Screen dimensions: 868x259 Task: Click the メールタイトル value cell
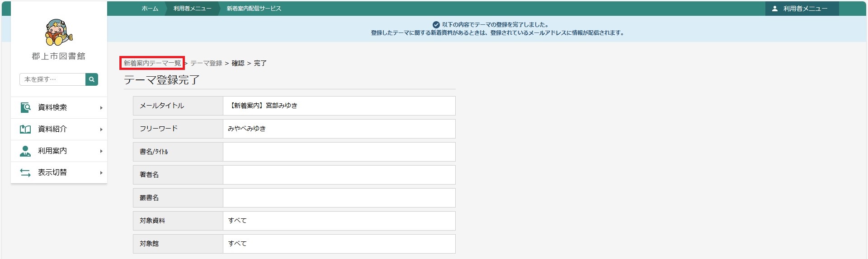339,106
